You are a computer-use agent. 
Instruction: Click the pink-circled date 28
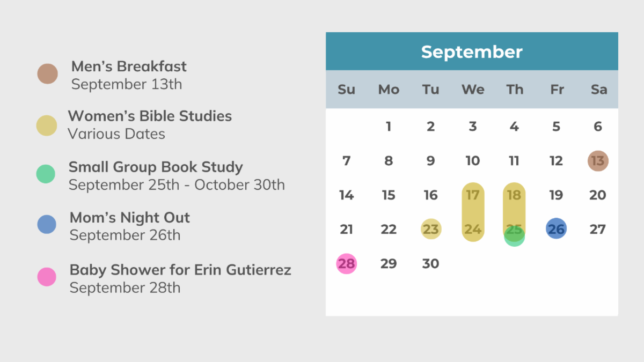click(347, 264)
